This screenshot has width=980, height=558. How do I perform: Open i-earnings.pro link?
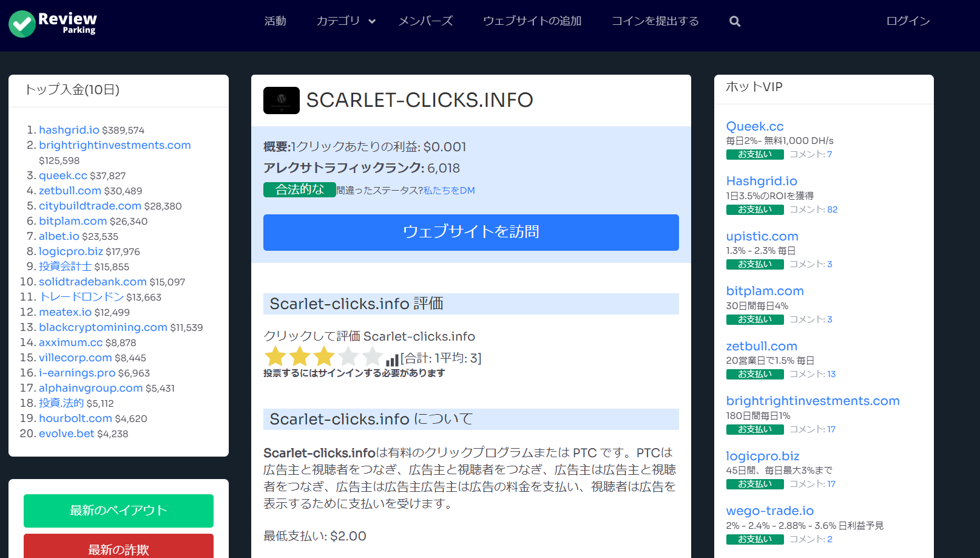77,373
